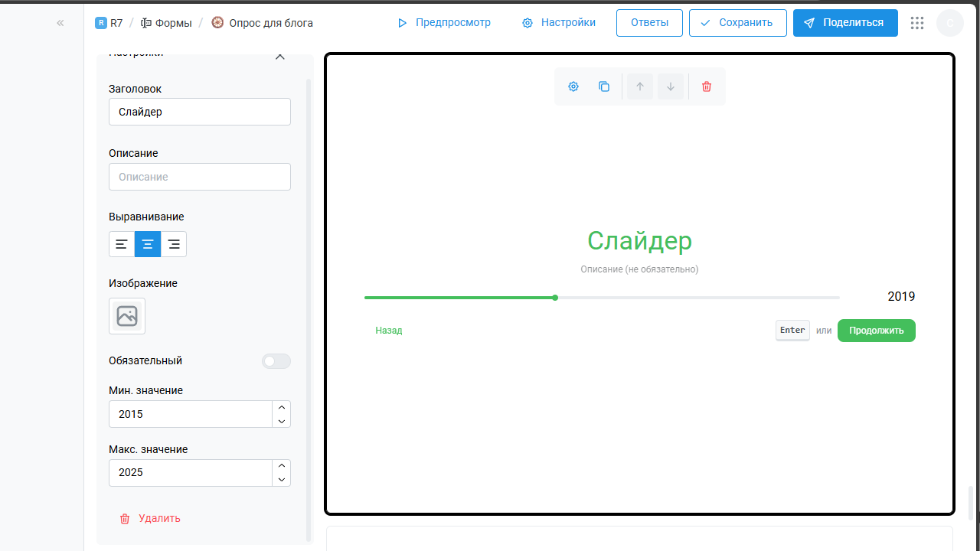Viewport: 980px width, 551px height.
Task: Collapse the Настройки panel section
Action: [280, 57]
